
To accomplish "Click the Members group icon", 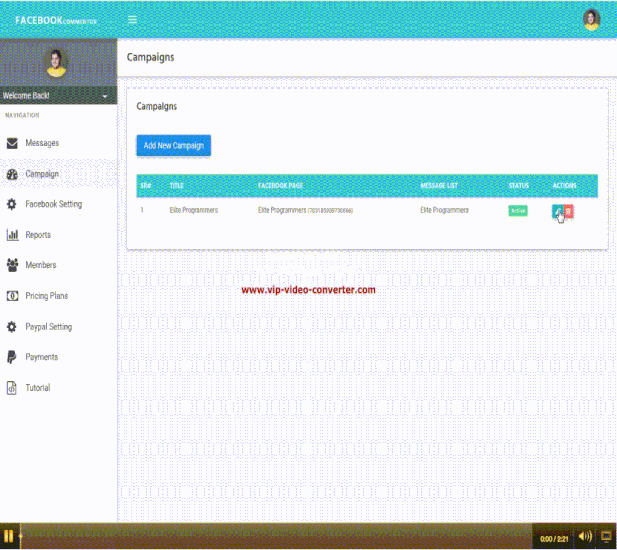I will (x=12, y=265).
